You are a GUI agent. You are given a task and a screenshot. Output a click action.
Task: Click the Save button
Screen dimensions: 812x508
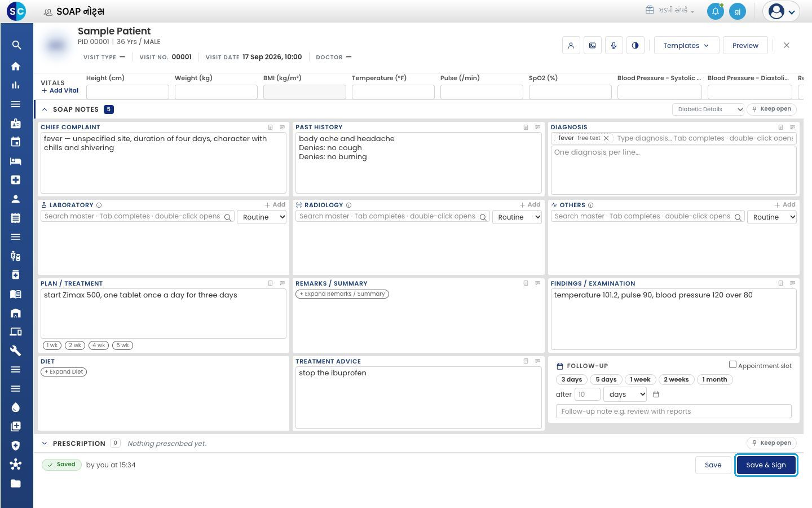pyautogui.click(x=713, y=465)
